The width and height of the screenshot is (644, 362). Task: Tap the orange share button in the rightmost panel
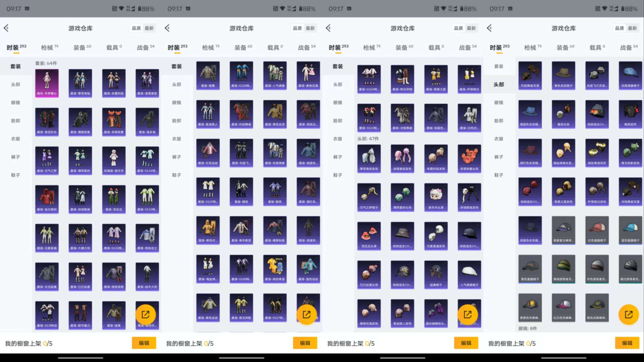click(x=629, y=314)
